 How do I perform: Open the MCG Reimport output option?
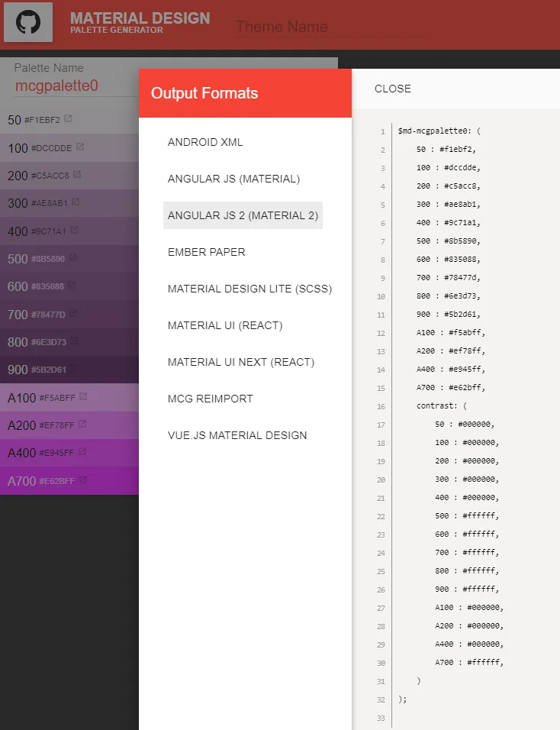pos(211,399)
